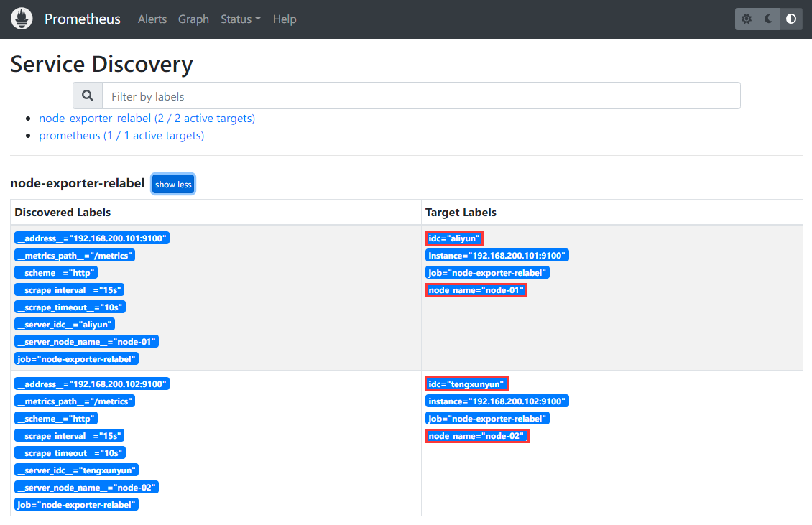Open the Alerts page

(152, 19)
